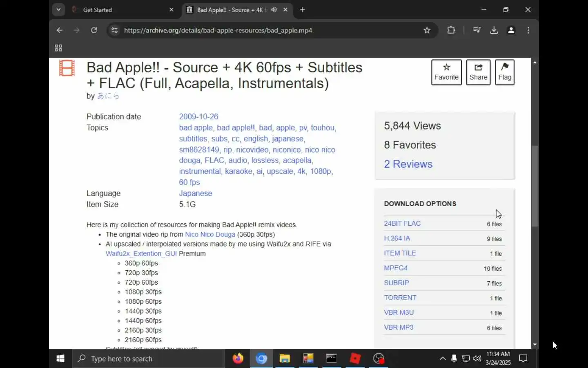Screen dimensions: 588x368
Task: Open the Windows Start menu
Action: coord(60,359)
